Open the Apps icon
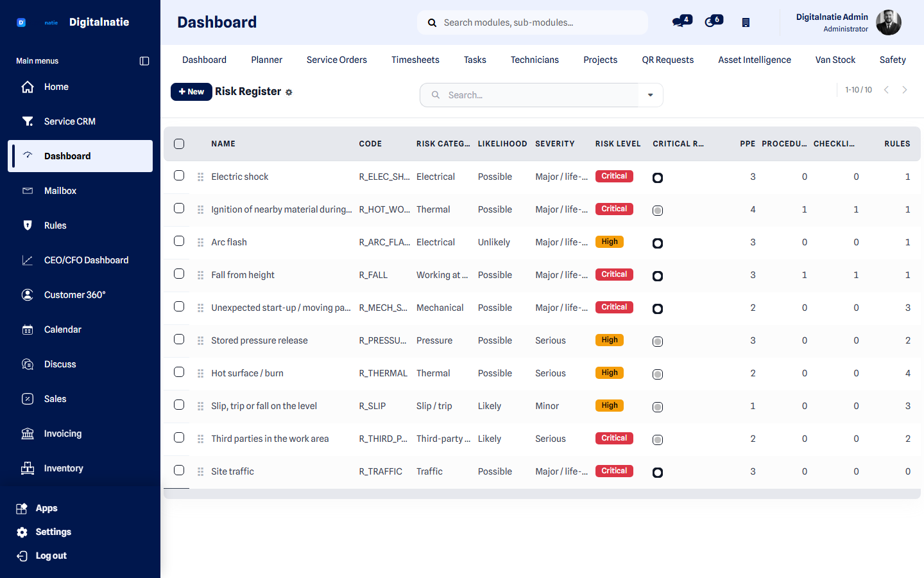The width and height of the screenshot is (924, 578). point(22,508)
